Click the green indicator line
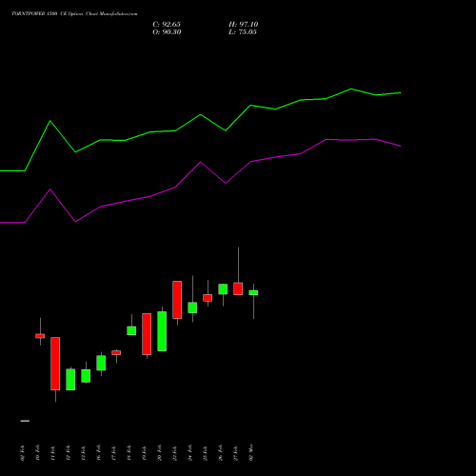This screenshot has width=476, height=476. point(201,115)
